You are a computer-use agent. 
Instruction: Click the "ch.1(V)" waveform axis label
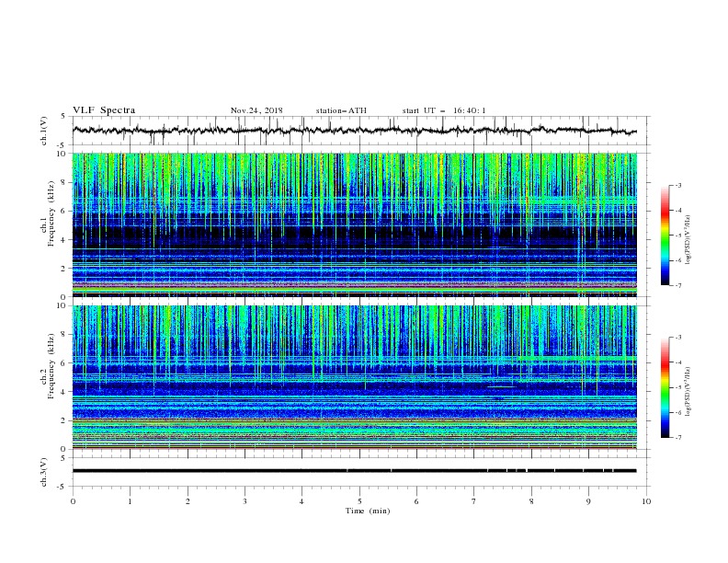(x=44, y=131)
